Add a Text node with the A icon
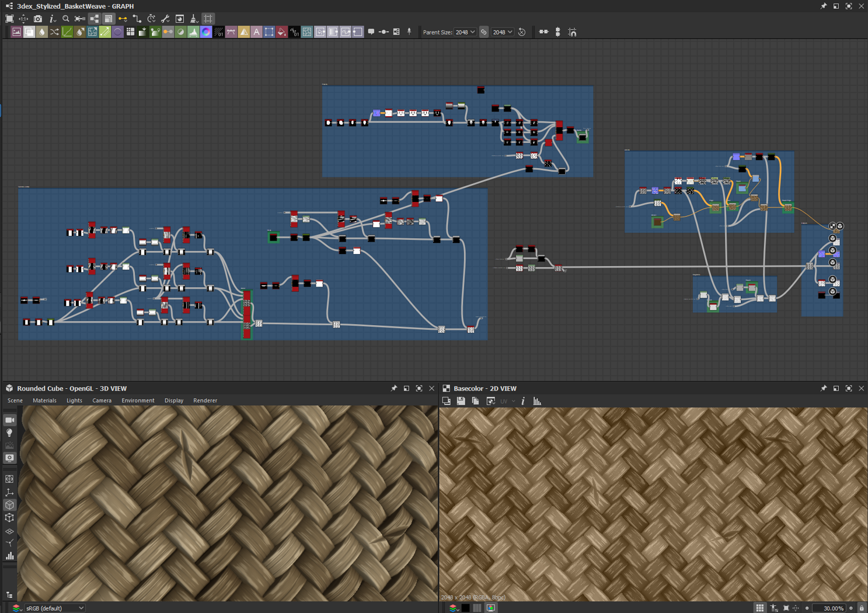The height and width of the screenshot is (613, 868). tap(256, 32)
